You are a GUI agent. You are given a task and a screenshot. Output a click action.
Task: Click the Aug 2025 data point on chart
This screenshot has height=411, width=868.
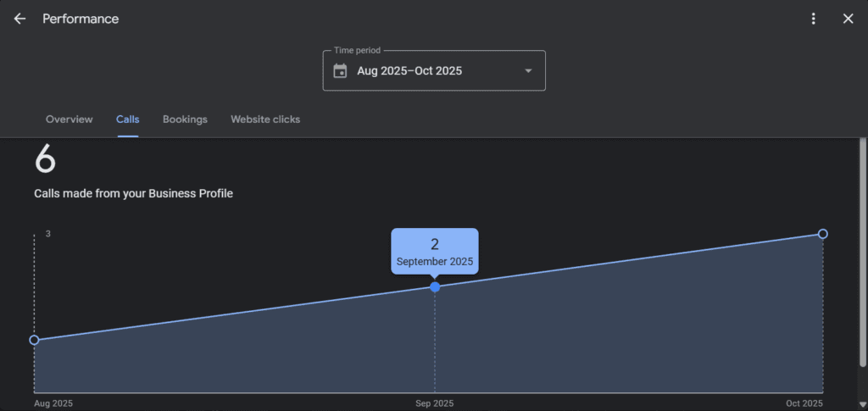34,340
